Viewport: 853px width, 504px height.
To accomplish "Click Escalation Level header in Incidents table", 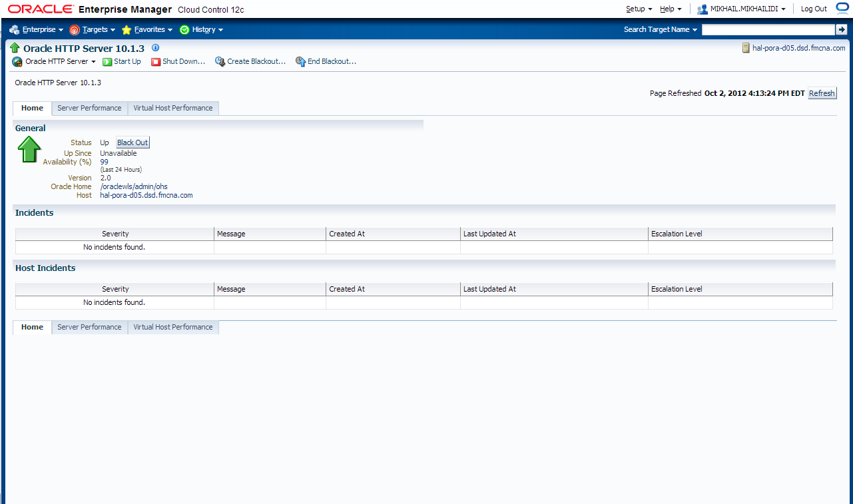I will point(740,234).
